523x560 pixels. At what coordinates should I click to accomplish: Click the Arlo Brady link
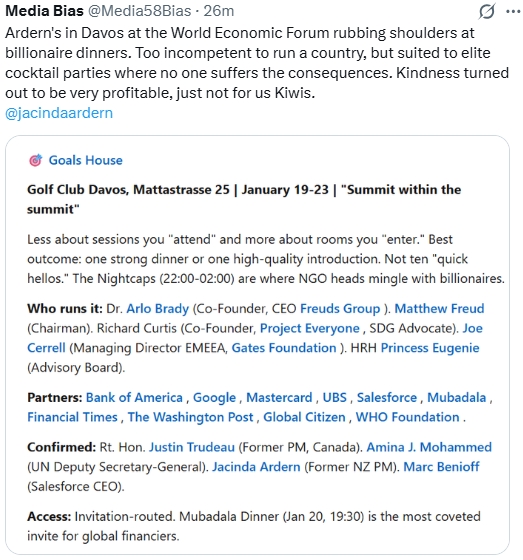point(158,309)
